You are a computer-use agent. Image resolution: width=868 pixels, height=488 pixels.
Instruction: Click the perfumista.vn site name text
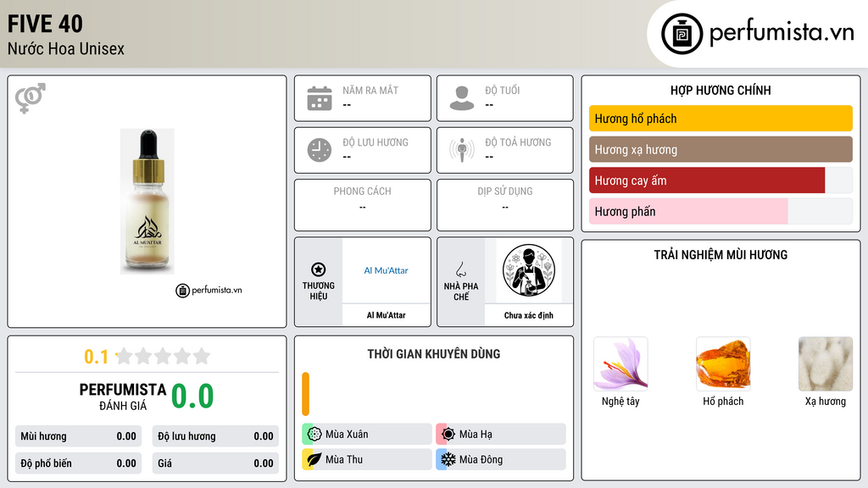[x=782, y=33]
